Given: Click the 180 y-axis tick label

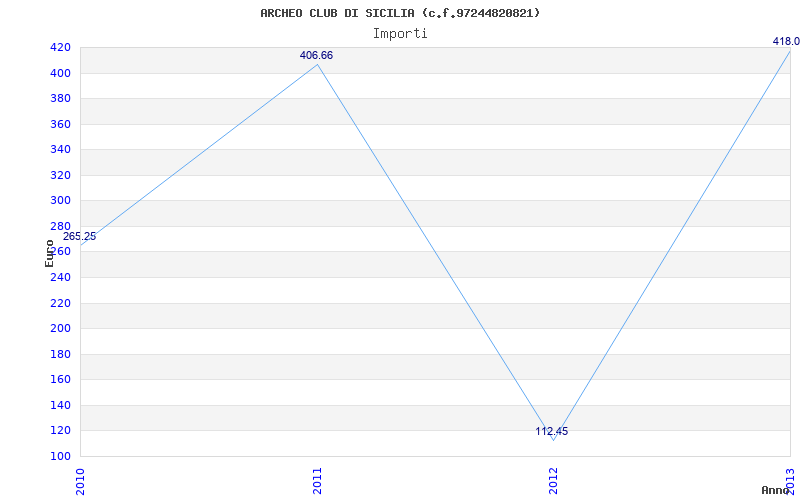Looking at the screenshot, I should (x=60, y=355).
